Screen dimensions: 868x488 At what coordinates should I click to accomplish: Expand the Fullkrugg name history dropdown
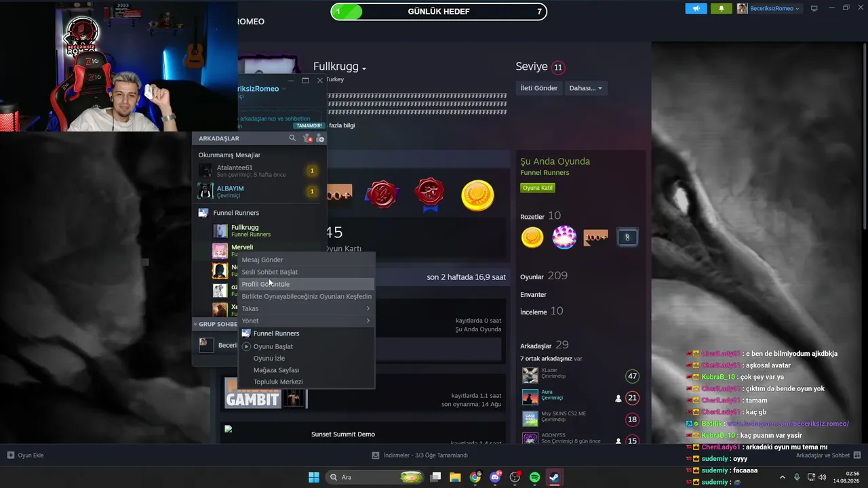[x=364, y=68]
